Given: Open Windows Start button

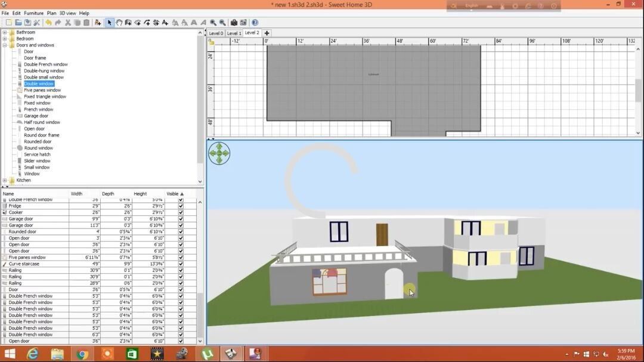Looking at the screenshot, I should tap(10, 354).
